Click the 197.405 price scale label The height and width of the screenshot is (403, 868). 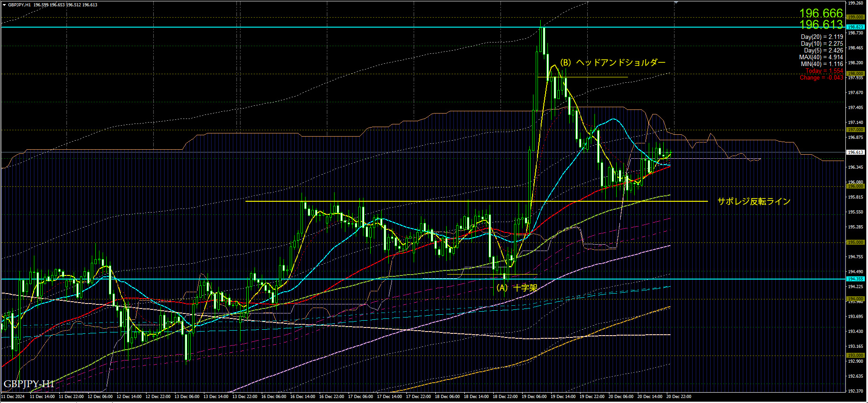[x=855, y=107]
